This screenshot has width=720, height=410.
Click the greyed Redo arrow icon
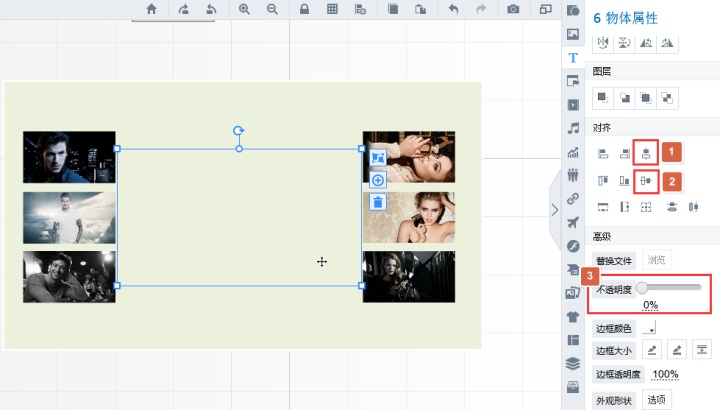coord(481,9)
